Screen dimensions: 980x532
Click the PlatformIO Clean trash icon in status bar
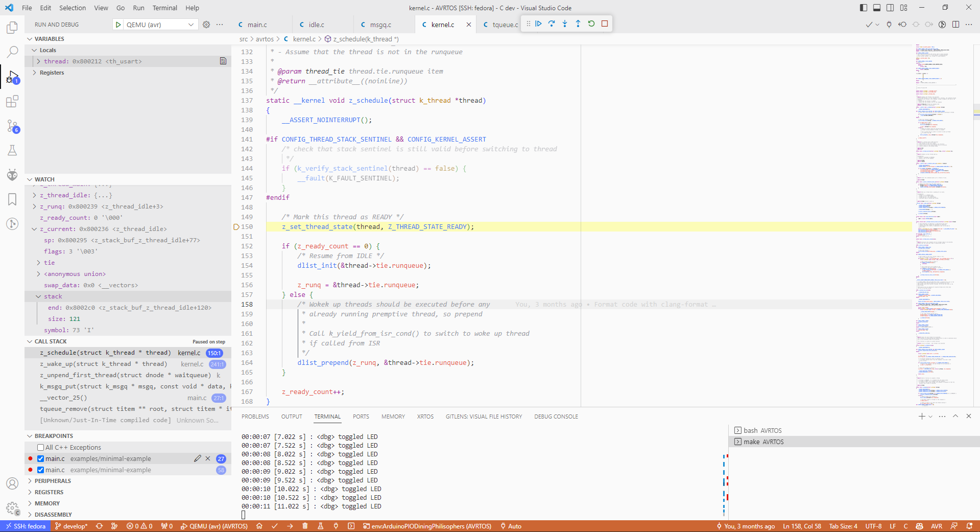[x=305, y=526]
